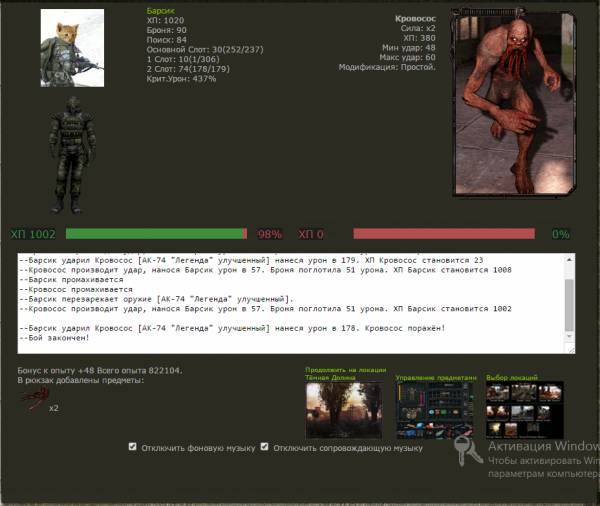Image resolution: width=600 pixels, height=506 pixels.
Task: Click the green player HP bar
Action: point(155,234)
